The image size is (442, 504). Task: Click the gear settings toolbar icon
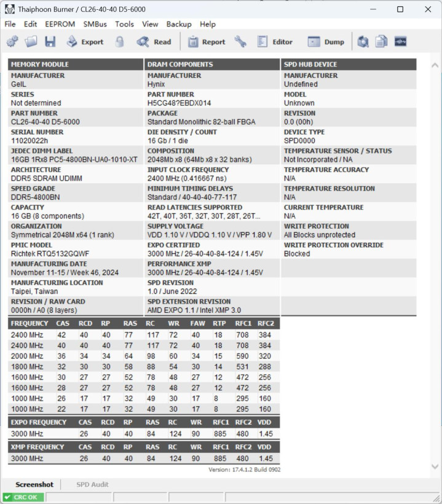[12, 42]
